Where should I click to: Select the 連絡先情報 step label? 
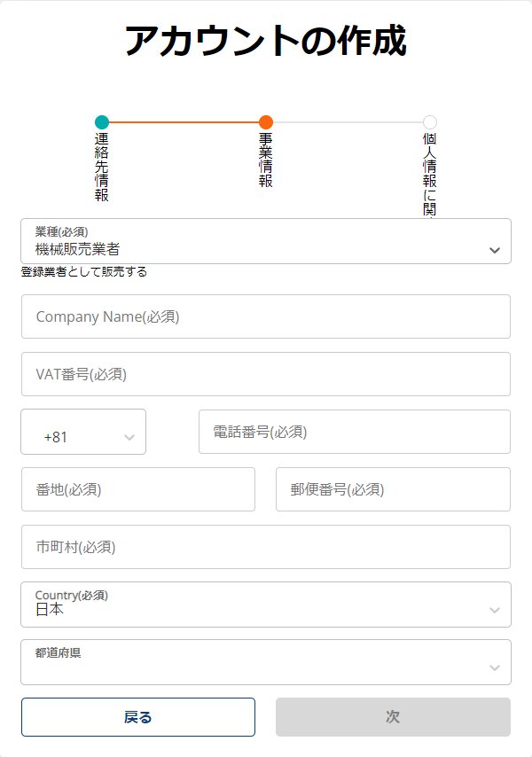[x=102, y=167]
